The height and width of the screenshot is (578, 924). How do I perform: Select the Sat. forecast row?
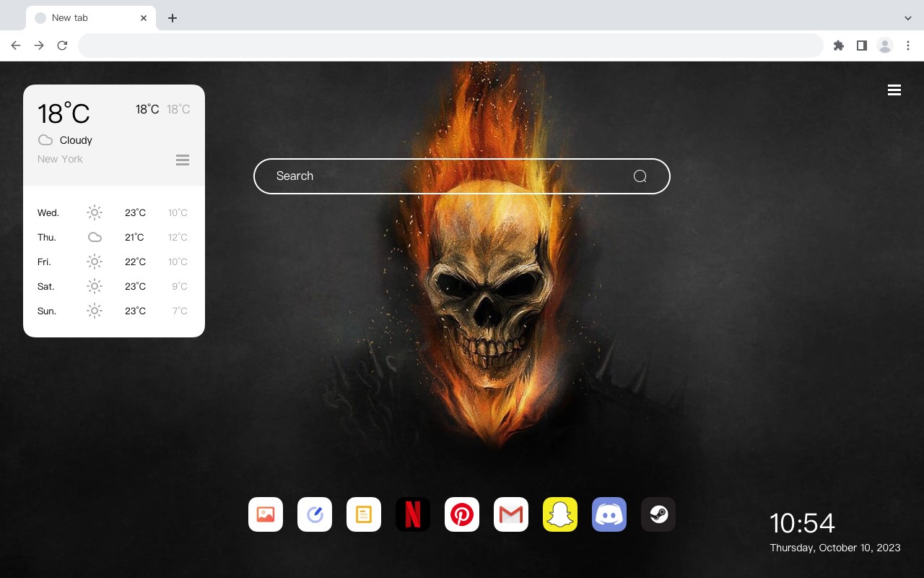(x=113, y=286)
